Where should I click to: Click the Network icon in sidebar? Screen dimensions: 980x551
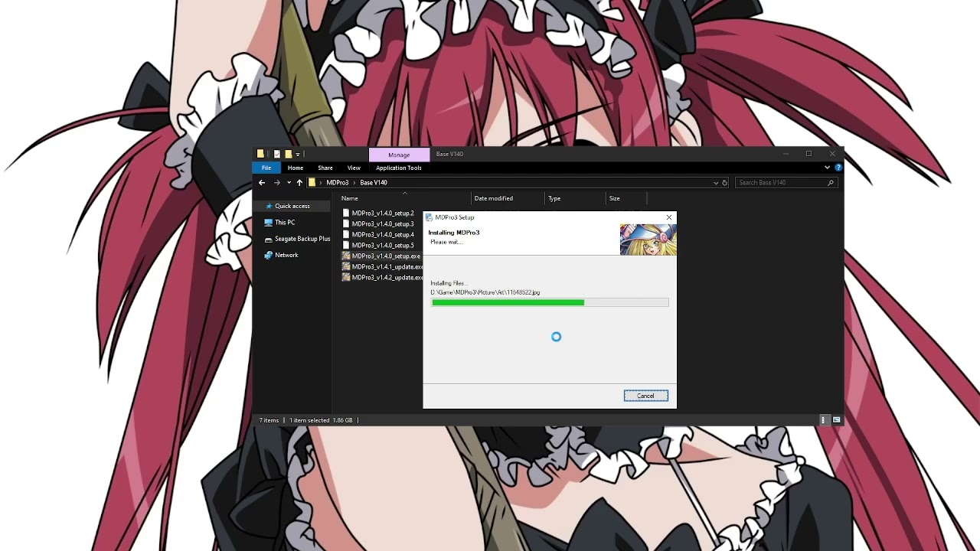coord(268,255)
